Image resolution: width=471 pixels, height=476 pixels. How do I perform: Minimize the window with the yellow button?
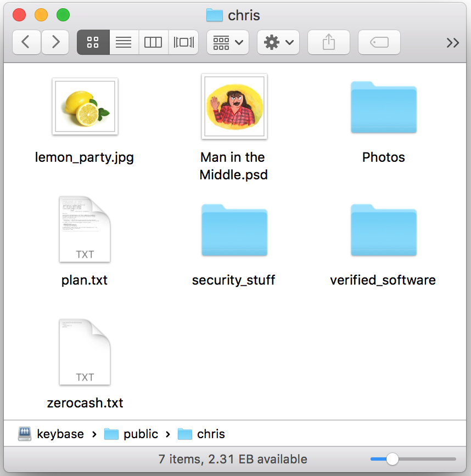(41, 15)
